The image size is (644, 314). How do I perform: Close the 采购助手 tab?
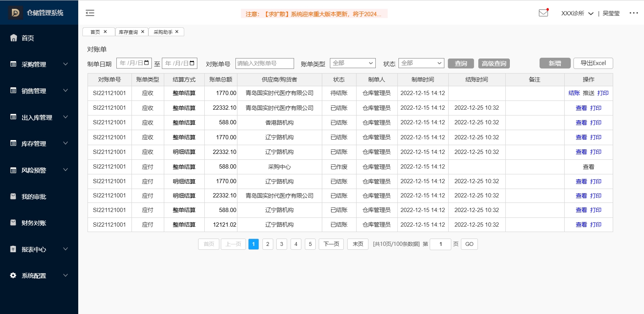click(177, 32)
